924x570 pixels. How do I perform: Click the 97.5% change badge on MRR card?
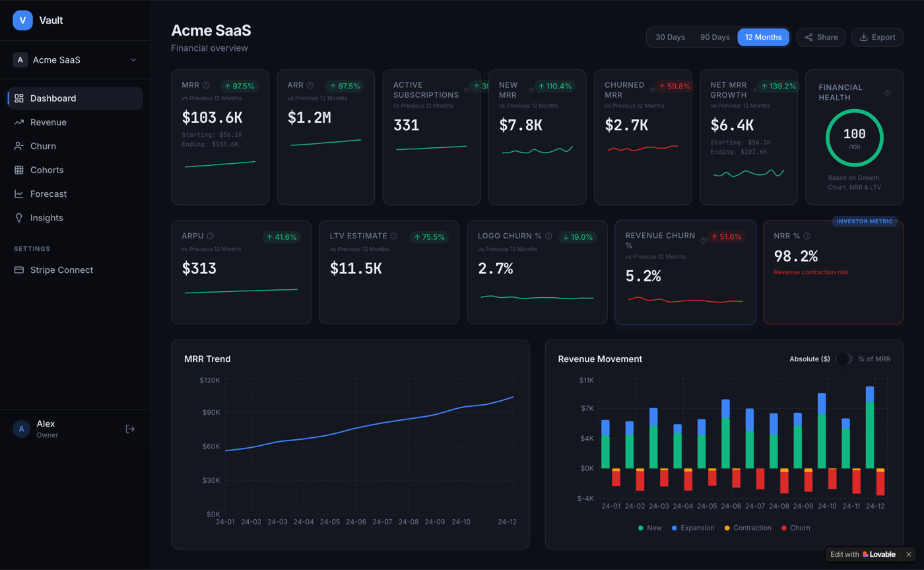click(x=238, y=86)
